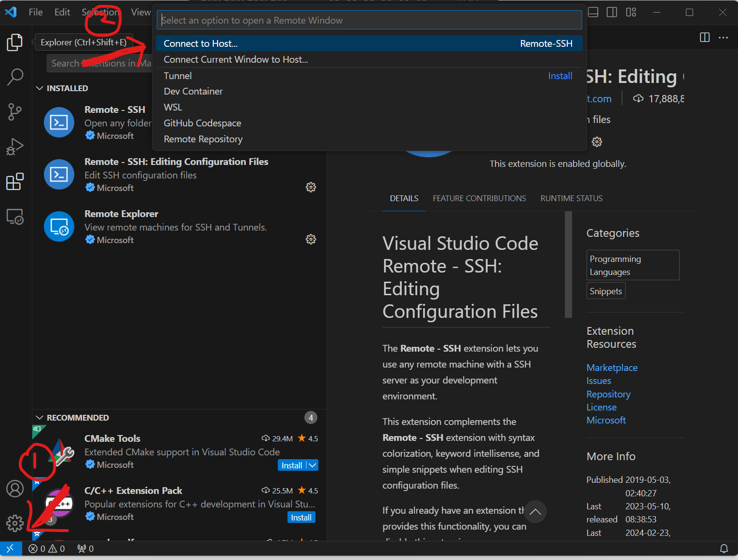Open the Explorer view icon
Screen dimensions: 738x560
[15, 42]
